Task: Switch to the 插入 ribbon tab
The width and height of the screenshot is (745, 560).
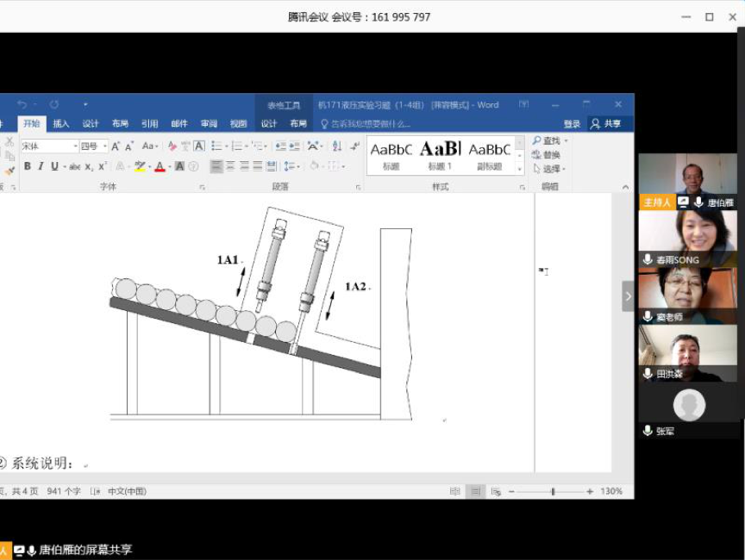Action: pos(60,124)
